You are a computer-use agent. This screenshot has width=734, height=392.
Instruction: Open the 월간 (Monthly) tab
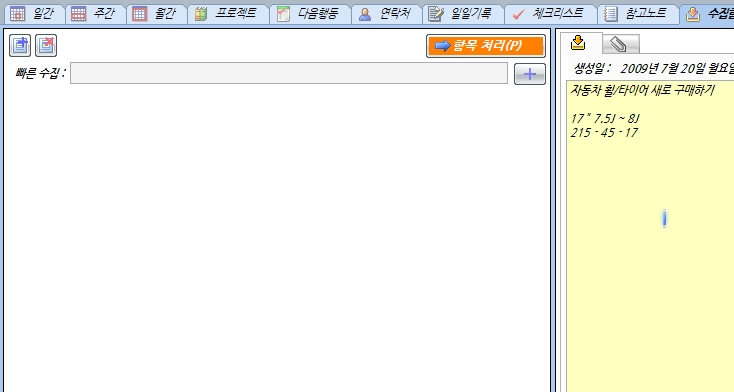(x=156, y=14)
